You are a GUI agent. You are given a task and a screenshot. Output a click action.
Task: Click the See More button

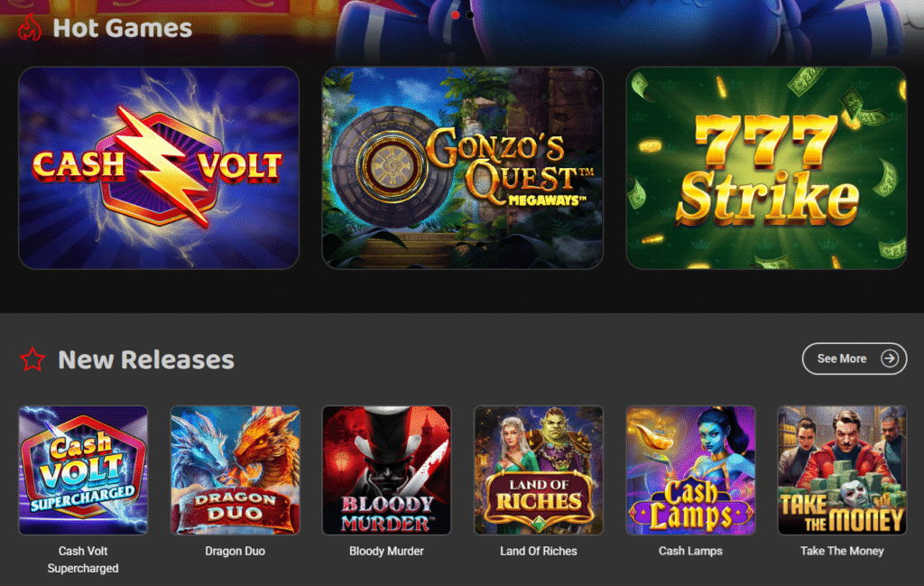coord(855,358)
